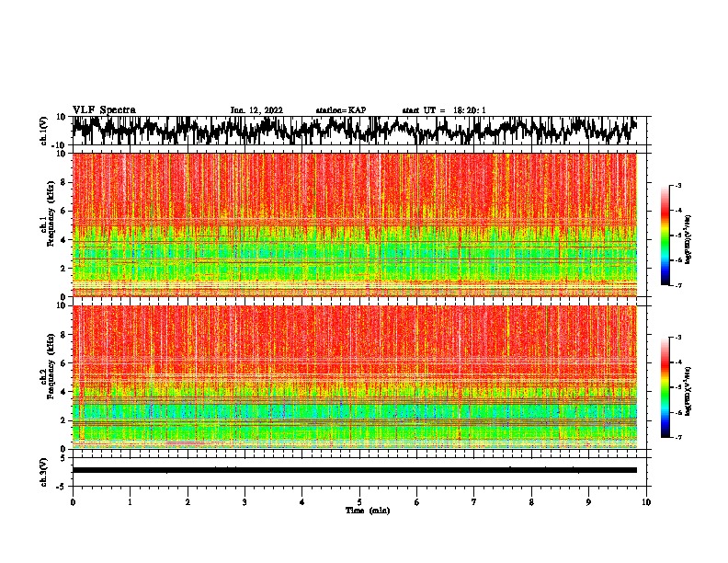Click the ch.2 spectrogram color scale bar
The height and width of the screenshot is (563, 728).
click(665, 387)
